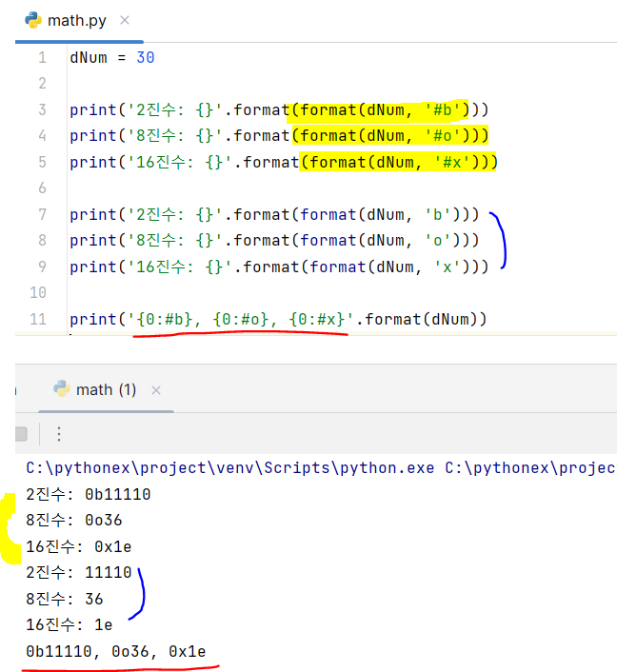Click the '#x' format string on line 5
Image resolution: width=617 pixels, height=672 pixels.
point(451,163)
